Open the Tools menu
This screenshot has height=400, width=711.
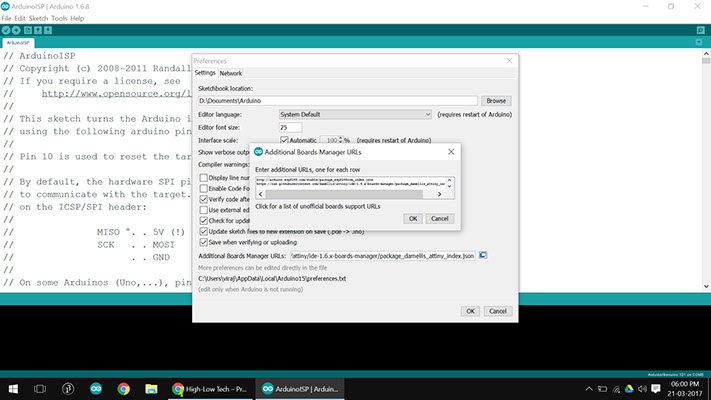pos(59,19)
